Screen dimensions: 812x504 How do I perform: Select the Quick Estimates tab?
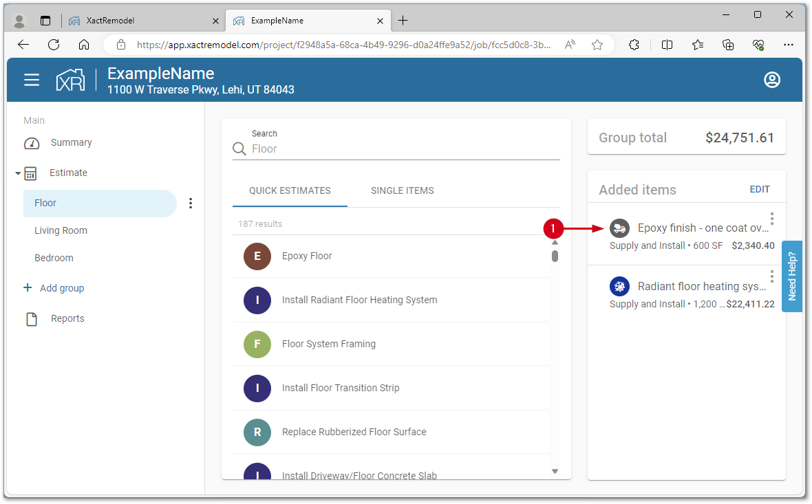click(x=290, y=190)
